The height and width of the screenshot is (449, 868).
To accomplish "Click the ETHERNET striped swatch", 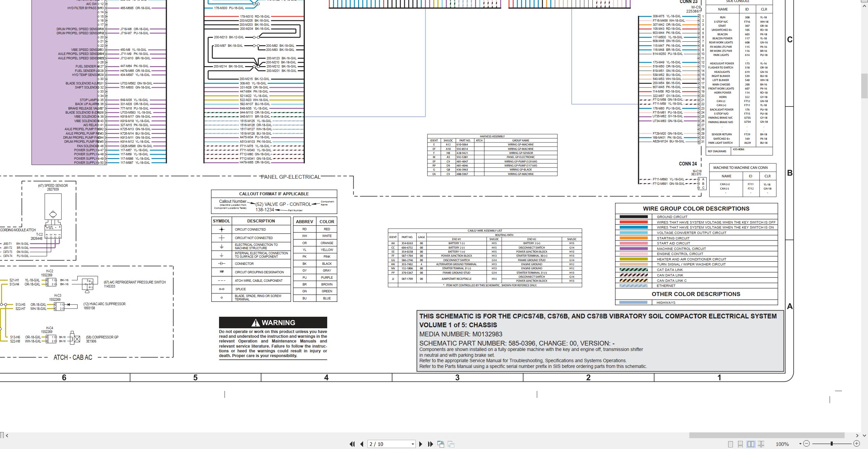I will (633, 286).
